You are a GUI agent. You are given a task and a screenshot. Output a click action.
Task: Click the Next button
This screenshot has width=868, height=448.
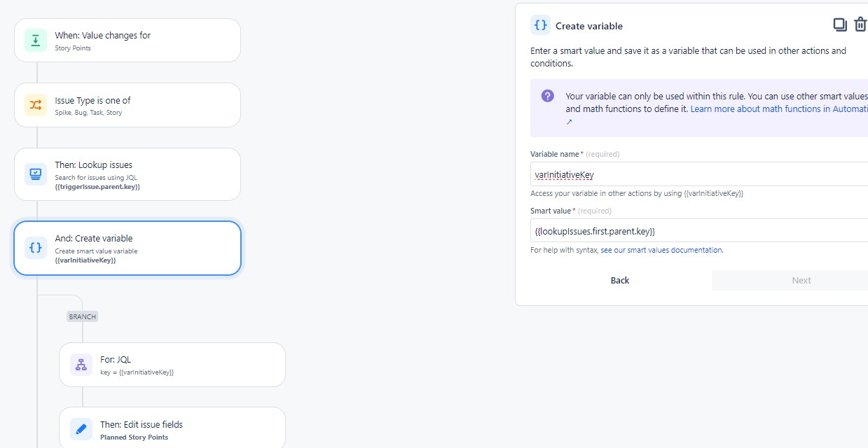click(x=801, y=280)
